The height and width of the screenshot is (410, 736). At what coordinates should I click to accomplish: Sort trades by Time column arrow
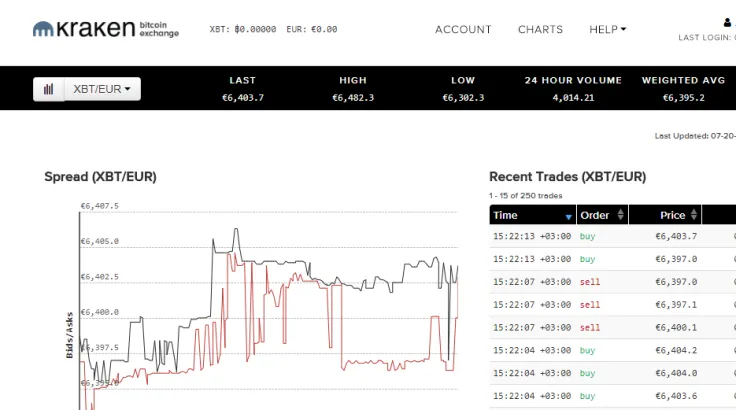click(x=568, y=217)
